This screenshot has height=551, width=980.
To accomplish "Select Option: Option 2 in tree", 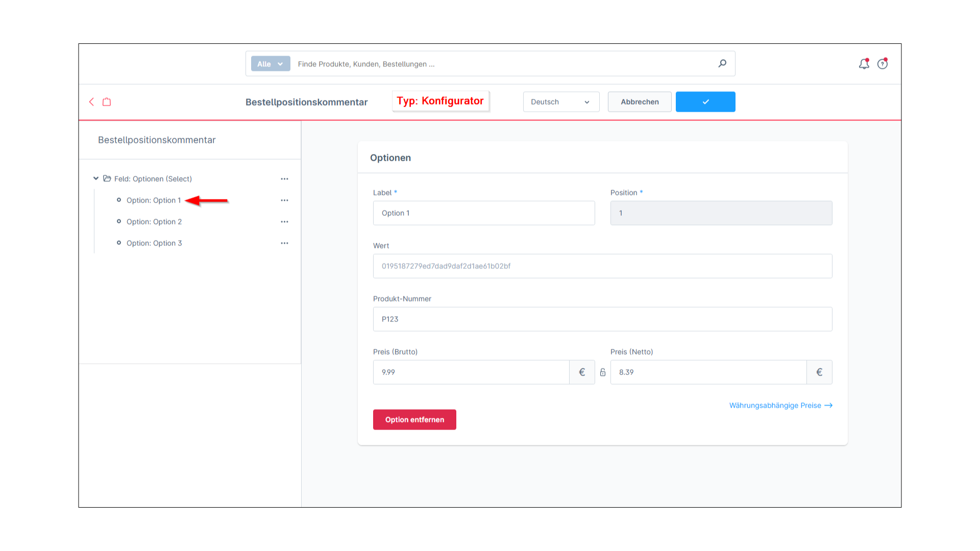I will [x=154, y=221].
